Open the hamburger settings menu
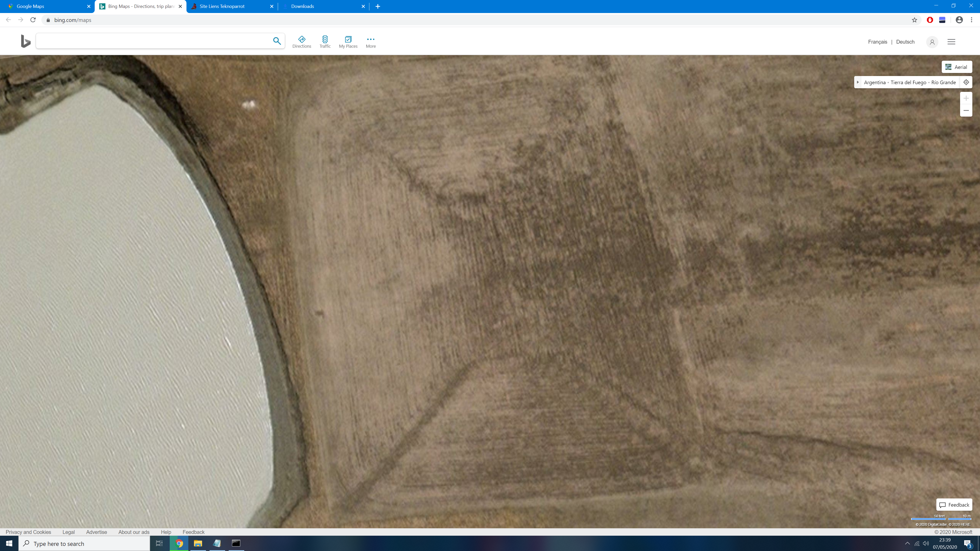 point(951,42)
